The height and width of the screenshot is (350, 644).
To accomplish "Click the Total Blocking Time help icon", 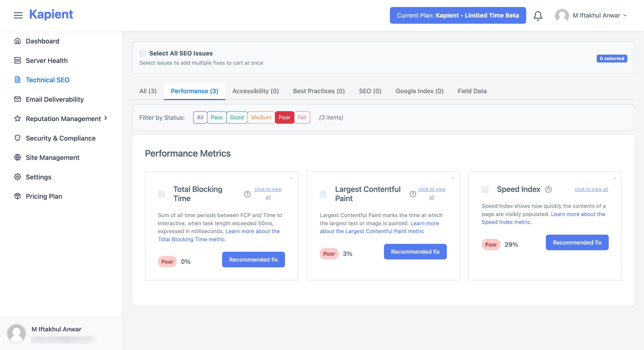I will pos(247,194).
